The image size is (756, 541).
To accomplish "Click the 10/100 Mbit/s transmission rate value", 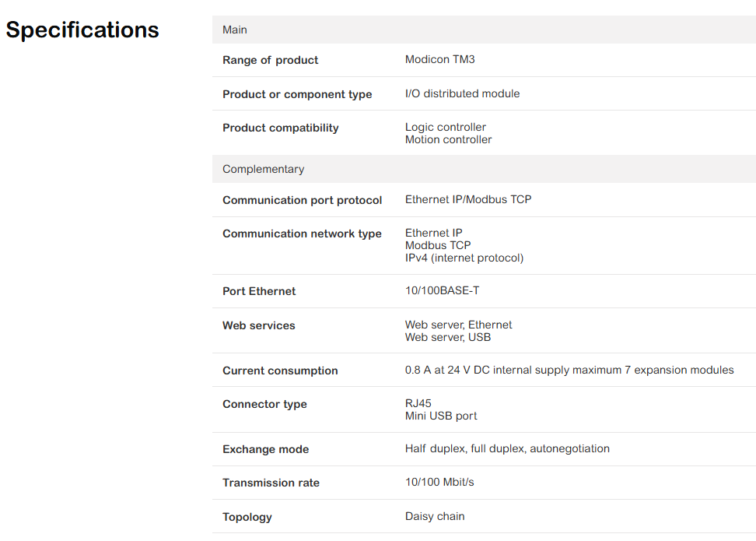I will (x=439, y=482).
